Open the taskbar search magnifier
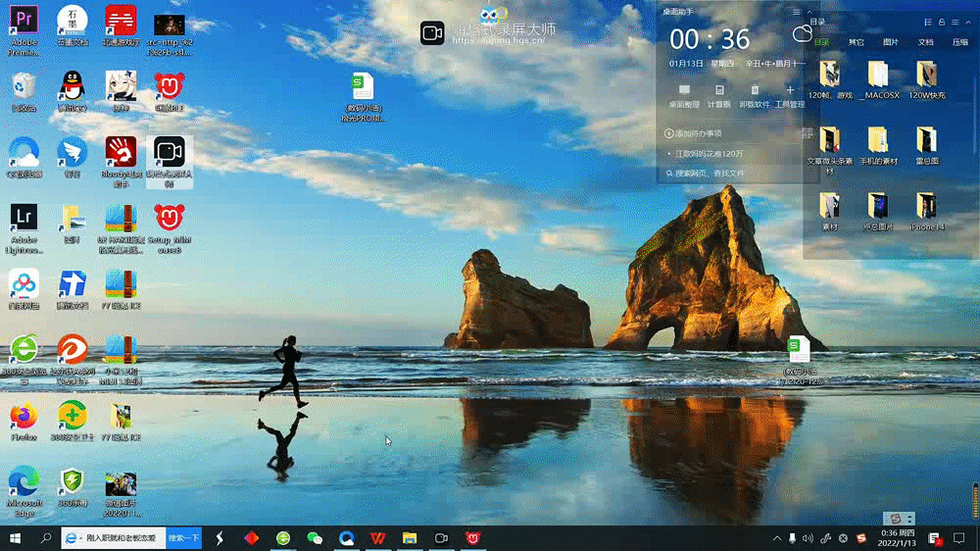Viewport: 980px width, 551px height. (x=46, y=538)
